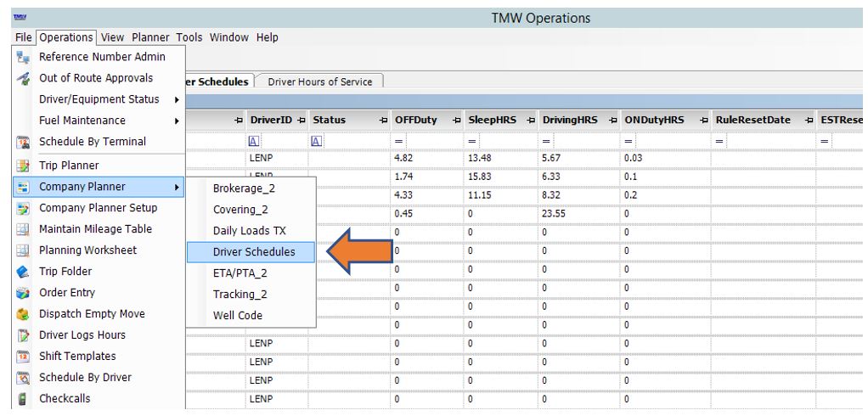Choose Well Code in the submenu

click(x=251, y=315)
